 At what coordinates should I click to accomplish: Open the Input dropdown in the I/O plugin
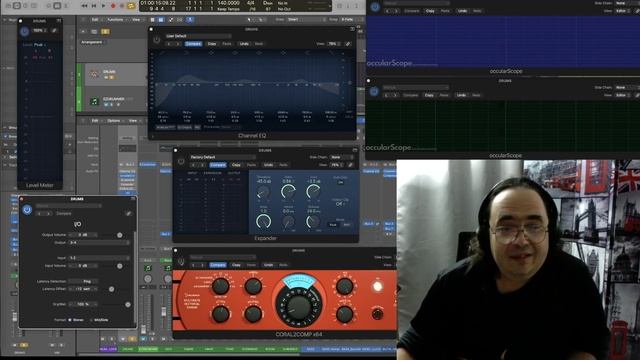point(99,258)
